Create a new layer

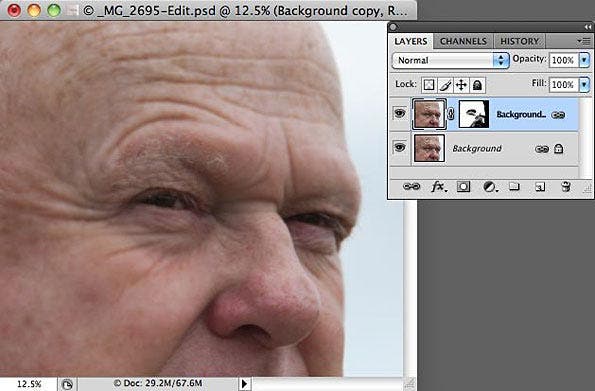(540, 187)
